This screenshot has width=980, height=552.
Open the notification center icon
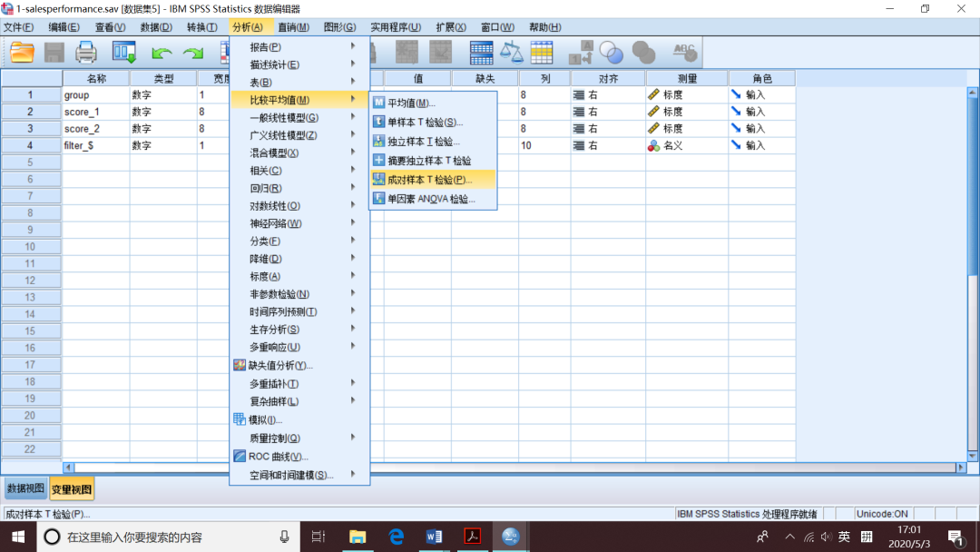(955, 537)
